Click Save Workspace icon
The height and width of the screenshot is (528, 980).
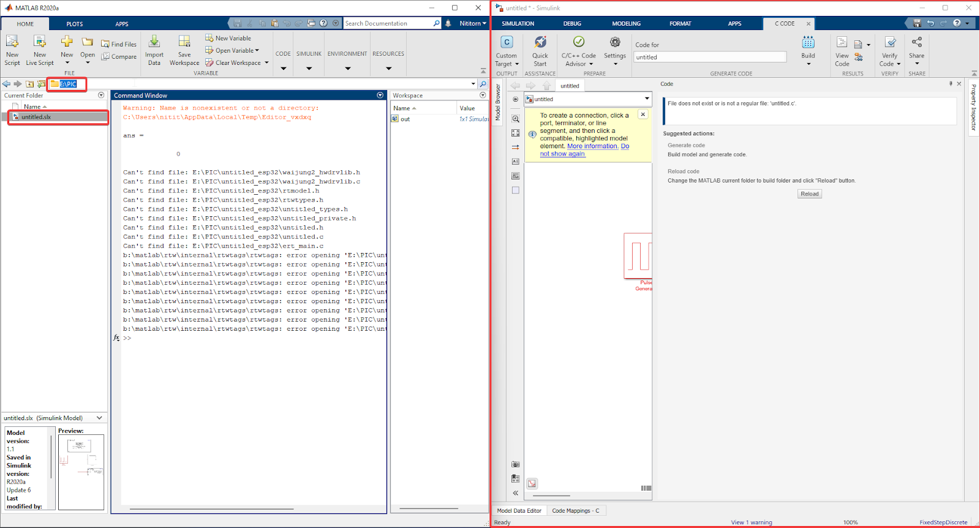click(184, 42)
